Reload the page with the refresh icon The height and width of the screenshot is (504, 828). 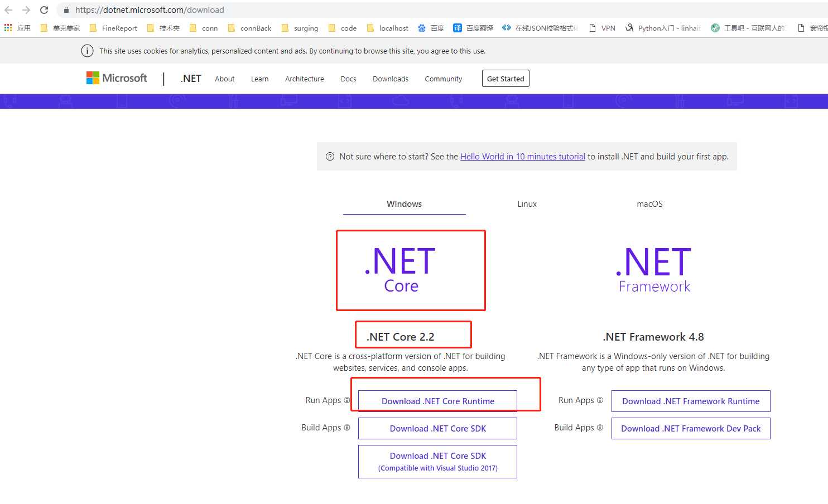pyautogui.click(x=44, y=10)
